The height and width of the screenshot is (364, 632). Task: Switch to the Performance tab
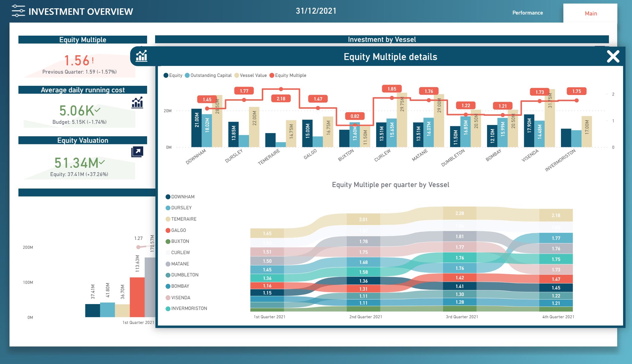(x=527, y=13)
